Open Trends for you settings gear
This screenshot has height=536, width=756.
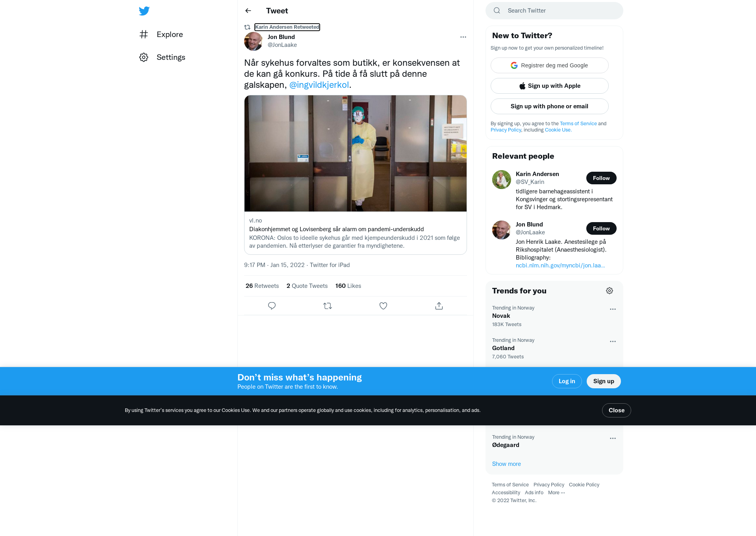click(610, 291)
